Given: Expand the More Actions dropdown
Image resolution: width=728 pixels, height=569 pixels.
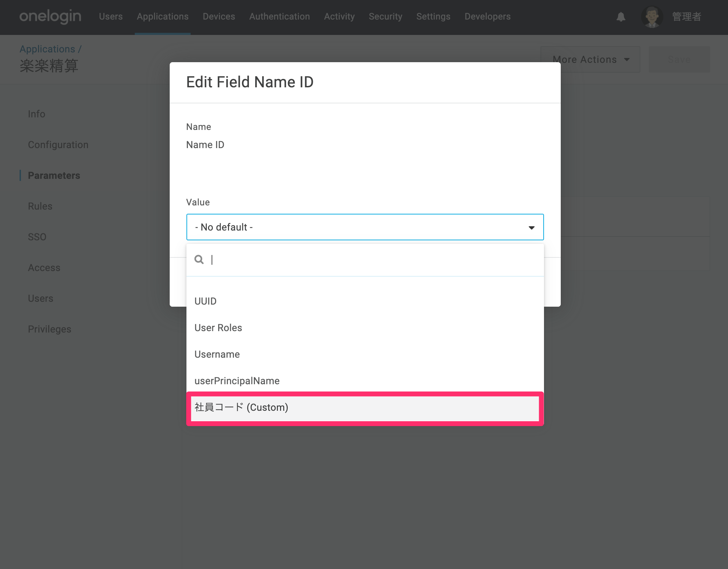Looking at the screenshot, I should (590, 59).
